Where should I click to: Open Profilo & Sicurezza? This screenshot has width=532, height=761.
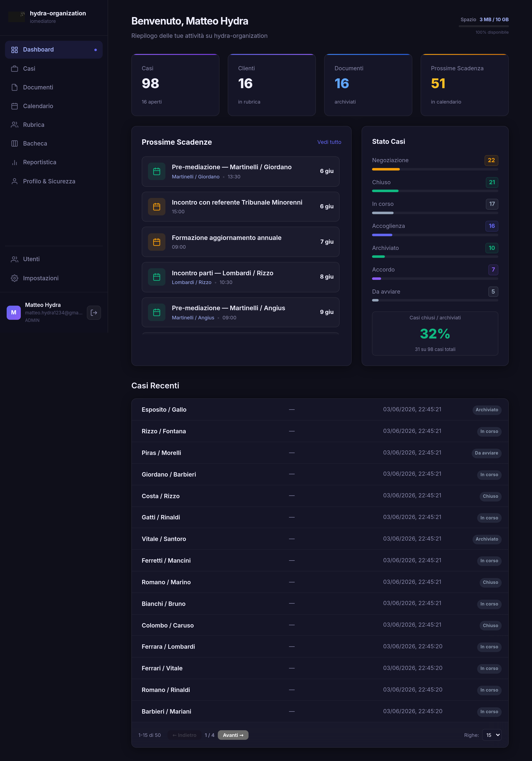coord(54,181)
